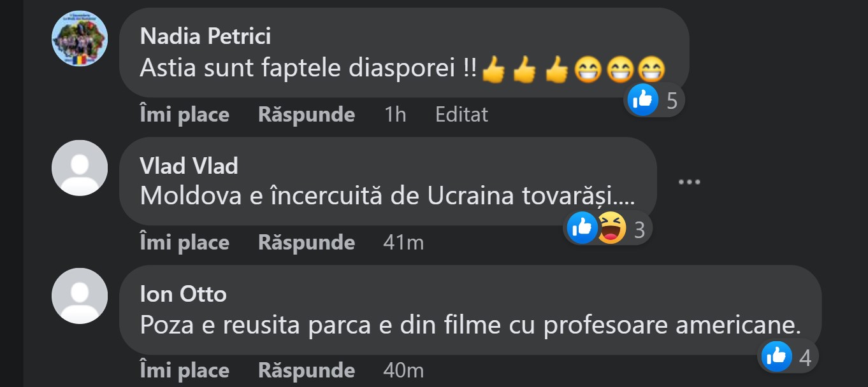Open the three-dot menu on Vlad Vlad's comment
The height and width of the screenshot is (387, 868).
tap(689, 182)
